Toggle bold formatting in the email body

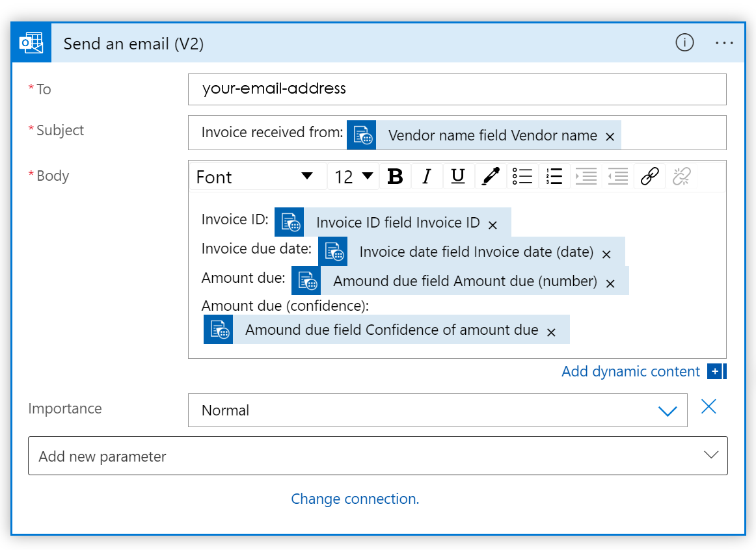pos(396,176)
